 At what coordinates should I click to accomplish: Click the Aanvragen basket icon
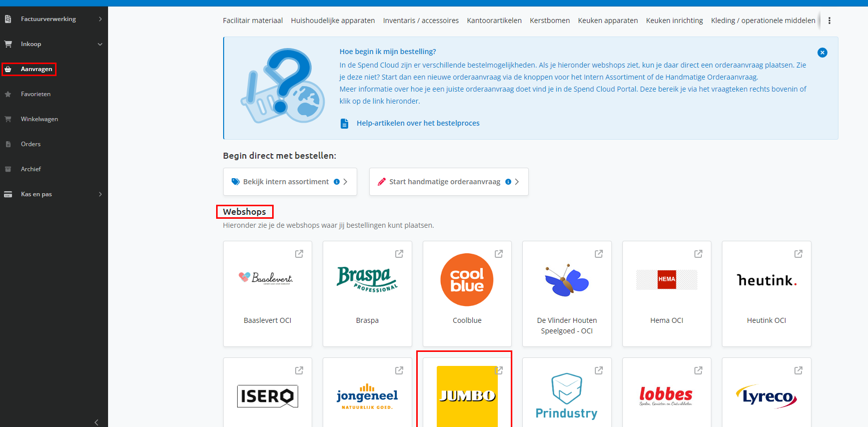coord(8,69)
